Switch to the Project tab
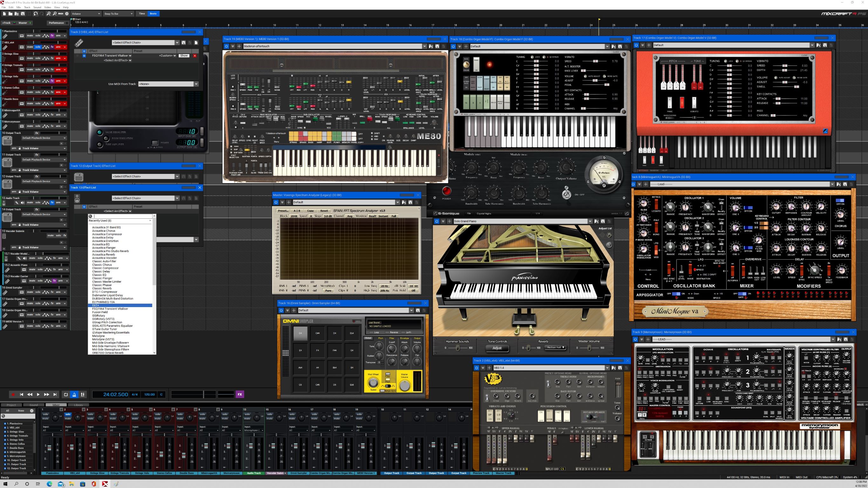 [11, 405]
